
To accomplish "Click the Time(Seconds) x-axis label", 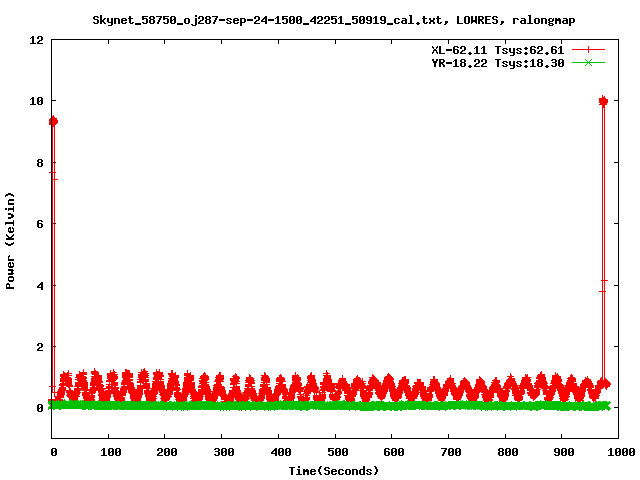I will [x=333, y=471].
